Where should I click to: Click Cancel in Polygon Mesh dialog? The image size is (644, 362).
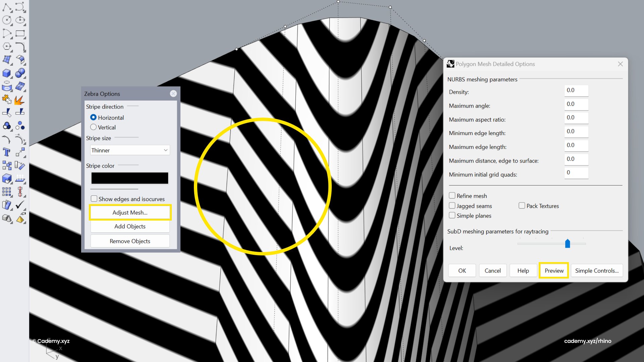click(x=493, y=270)
